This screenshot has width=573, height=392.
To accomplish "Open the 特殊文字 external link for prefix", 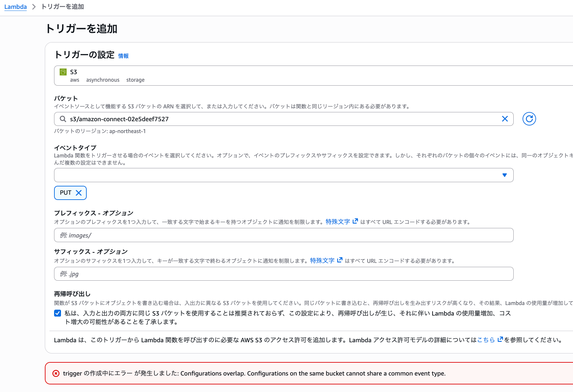I will pos(338,221).
